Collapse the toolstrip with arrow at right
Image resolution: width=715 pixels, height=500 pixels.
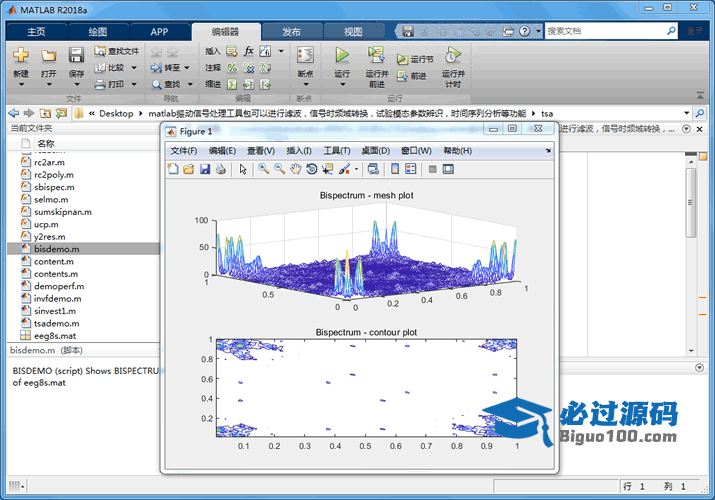click(x=700, y=95)
